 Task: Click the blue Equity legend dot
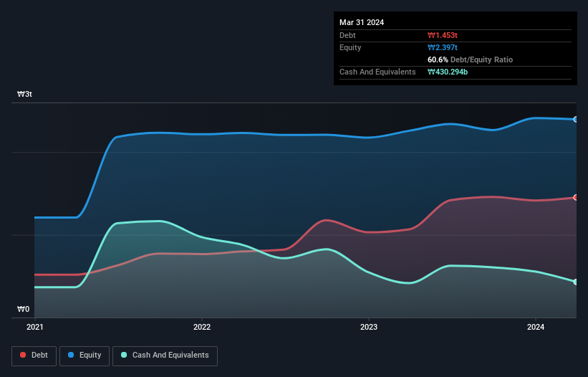pos(71,355)
